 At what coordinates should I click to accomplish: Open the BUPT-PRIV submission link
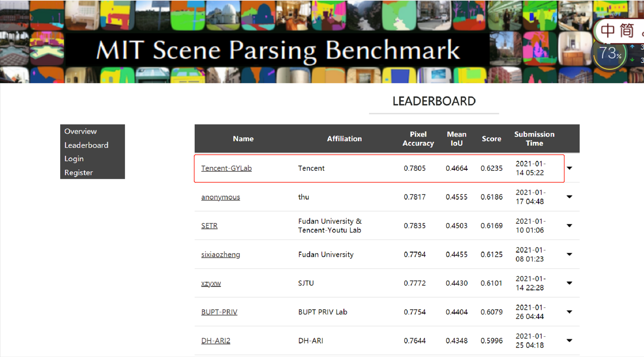219,312
